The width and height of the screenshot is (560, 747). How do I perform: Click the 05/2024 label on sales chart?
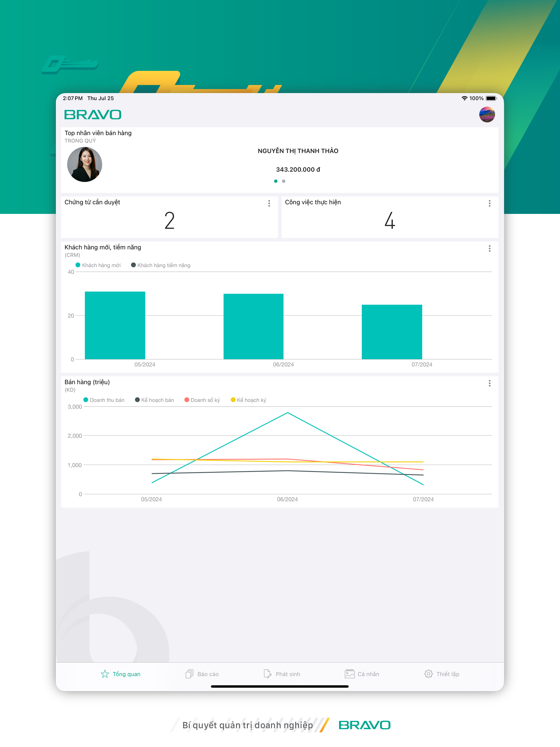pos(151,499)
